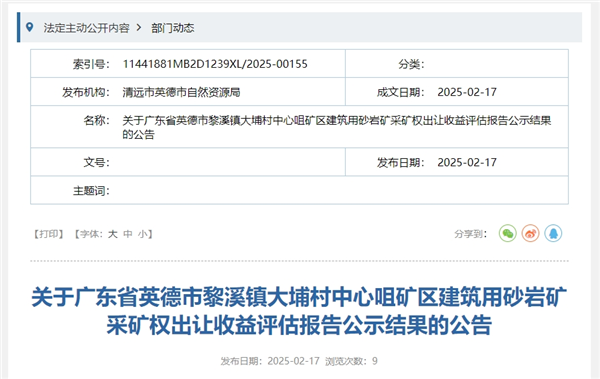Click the document name text in 名称 row
The width and height of the screenshot is (600, 379).
[337, 127]
